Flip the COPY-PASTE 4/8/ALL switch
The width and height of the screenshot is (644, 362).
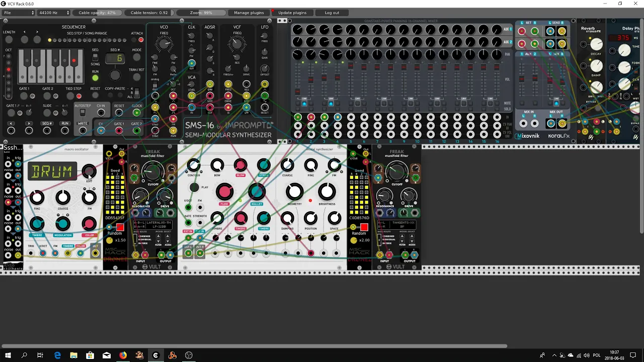coord(137,93)
